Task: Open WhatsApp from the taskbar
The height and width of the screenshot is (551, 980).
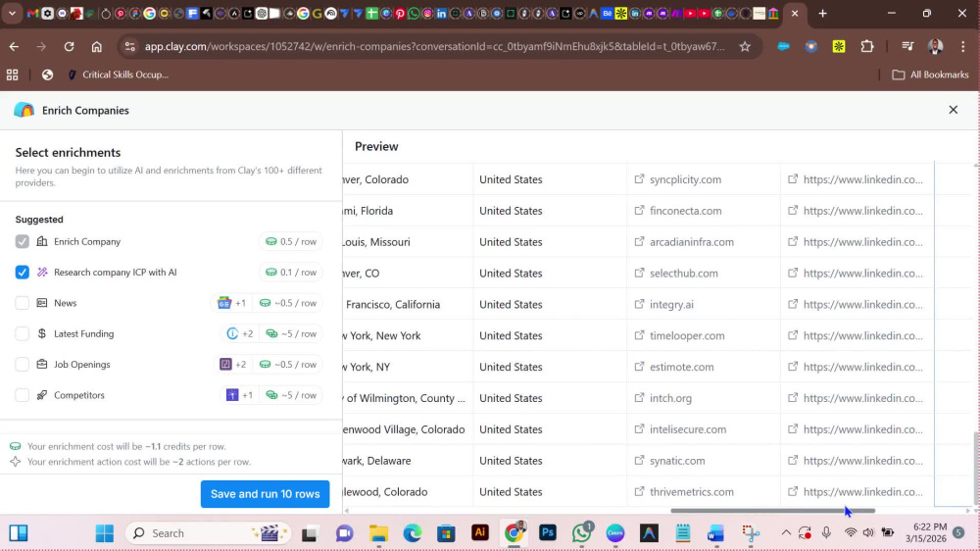Action: [581, 533]
